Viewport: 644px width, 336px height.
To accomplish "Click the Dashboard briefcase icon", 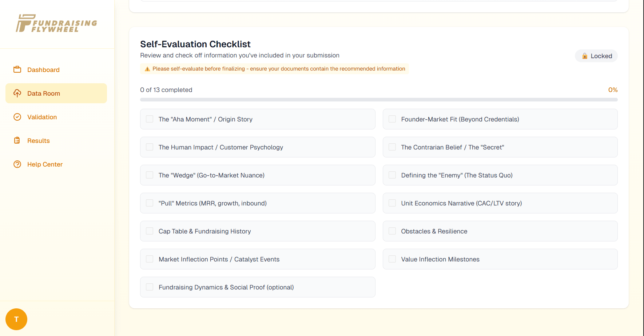I will pyautogui.click(x=17, y=69).
